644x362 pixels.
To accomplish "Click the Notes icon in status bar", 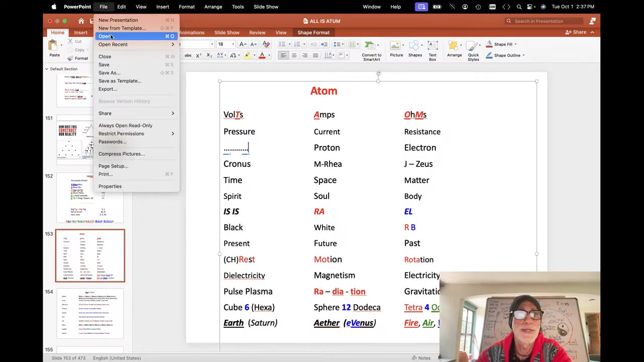I will (414, 358).
